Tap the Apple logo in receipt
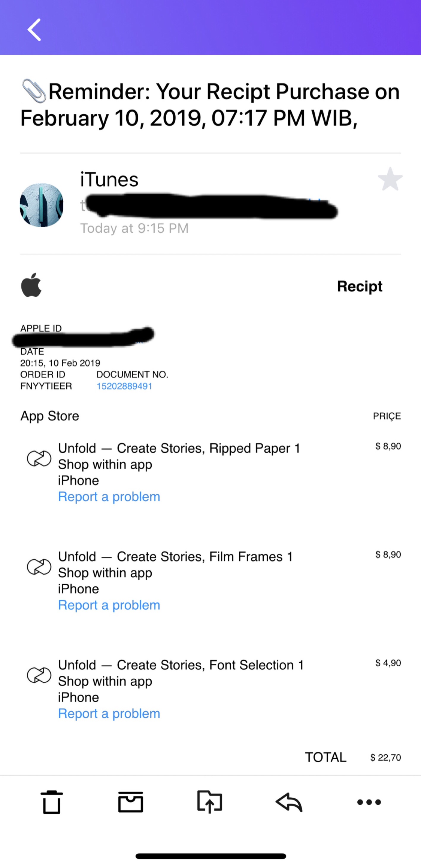421x868 pixels. (31, 285)
